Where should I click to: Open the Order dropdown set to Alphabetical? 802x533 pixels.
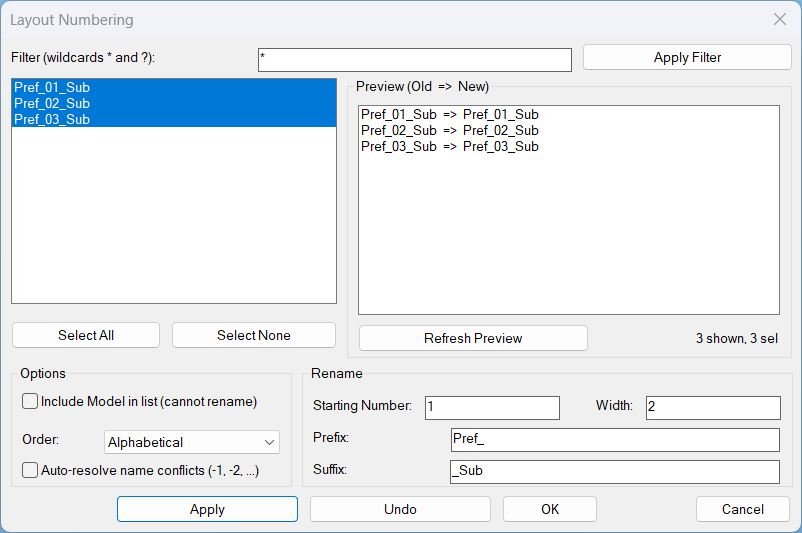pos(192,442)
